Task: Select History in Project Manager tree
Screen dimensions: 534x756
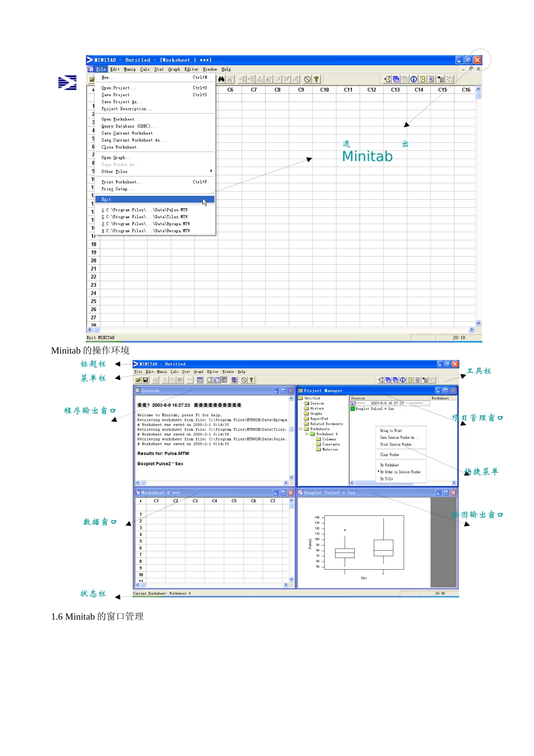Action: click(x=317, y=408)
